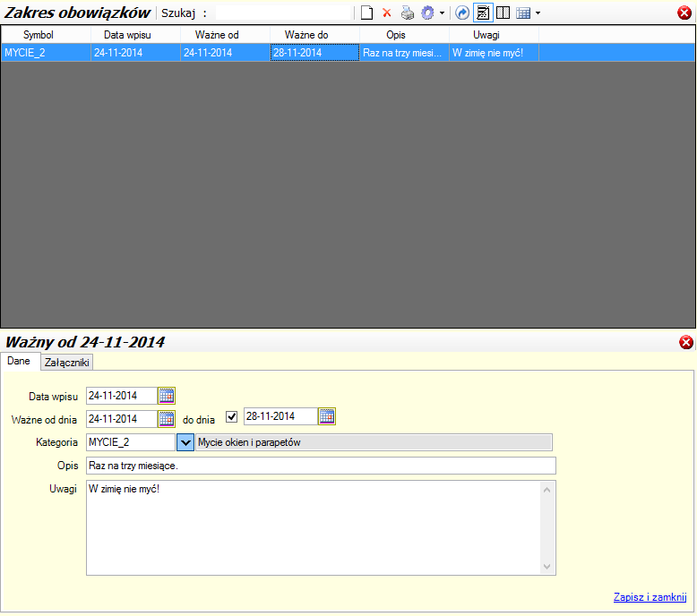
Task: Click down arrow of Uwagi scrollbar
Action: pyautogui.click(x=548, y=567)
